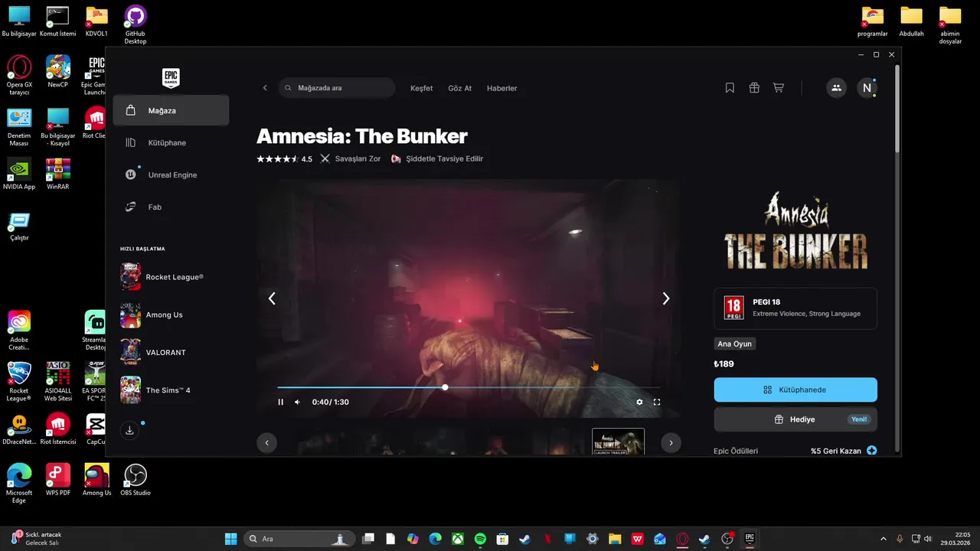
Task: Open the Mağaza store section
Action: [x=171, y=110]
